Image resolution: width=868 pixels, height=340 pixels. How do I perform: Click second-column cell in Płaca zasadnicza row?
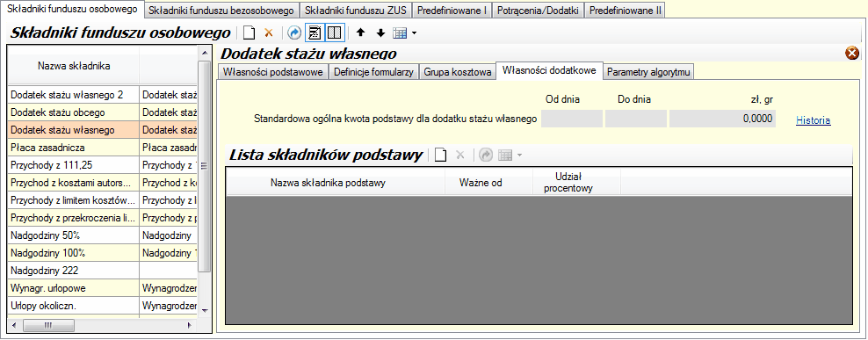[169, 148]
